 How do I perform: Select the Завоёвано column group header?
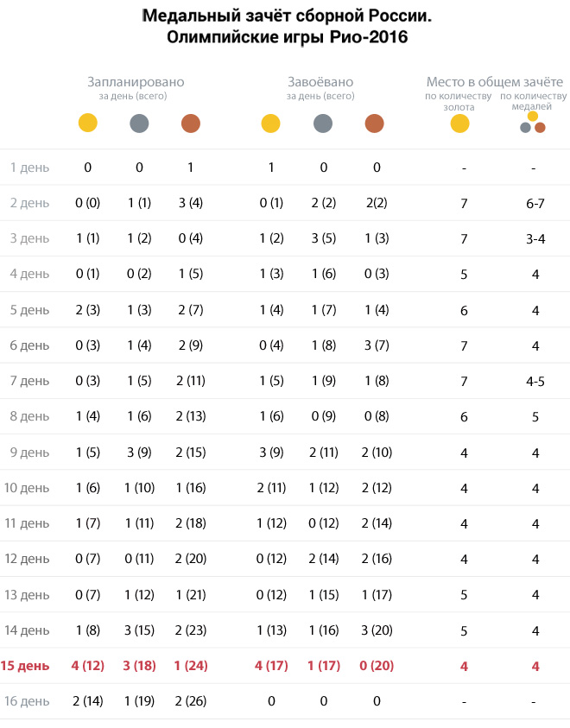click(x=320, y=82)
